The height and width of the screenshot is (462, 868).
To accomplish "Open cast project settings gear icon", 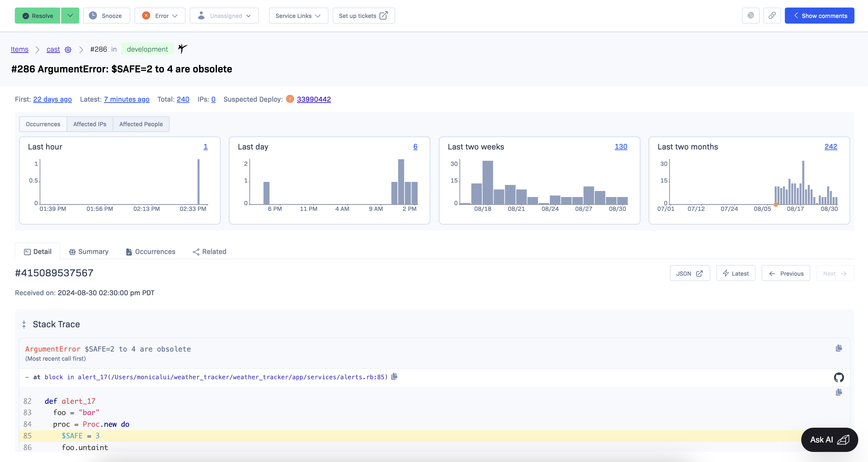I will [x=68, y=49].
